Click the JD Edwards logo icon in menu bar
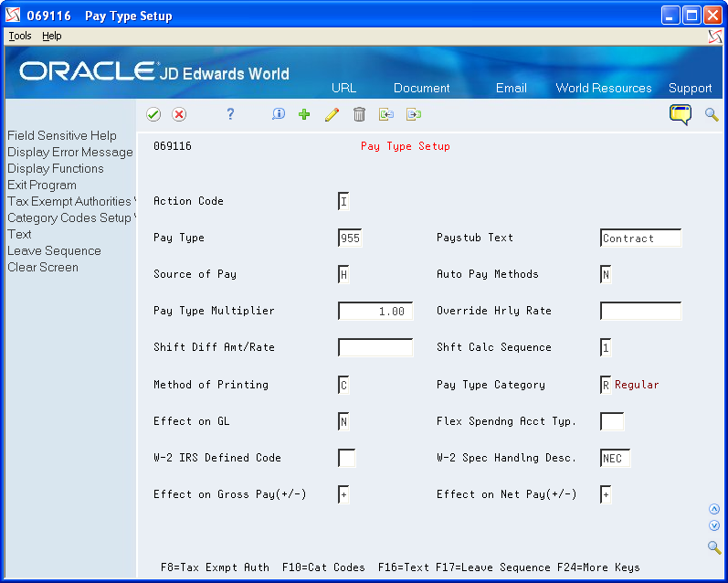 [x=715, y=37]
